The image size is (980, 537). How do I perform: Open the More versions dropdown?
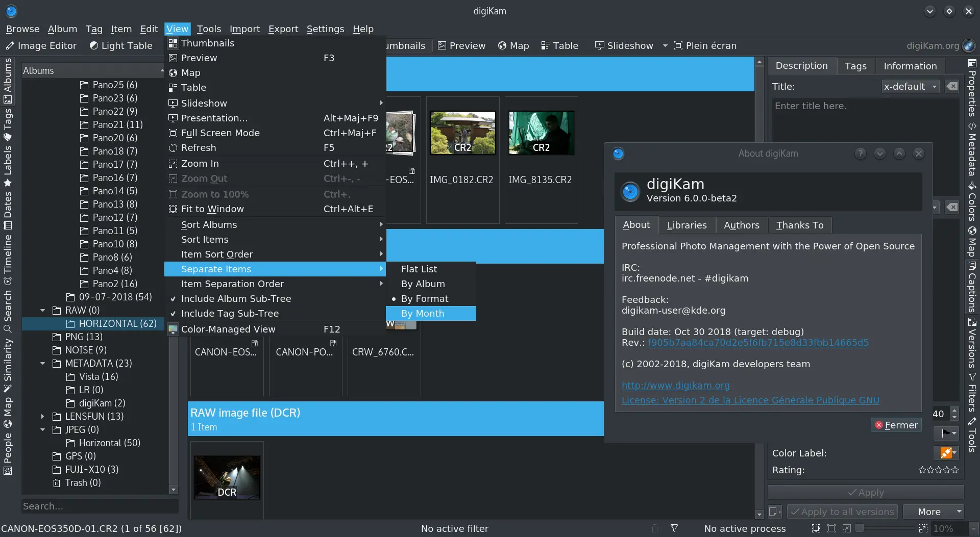933,511
